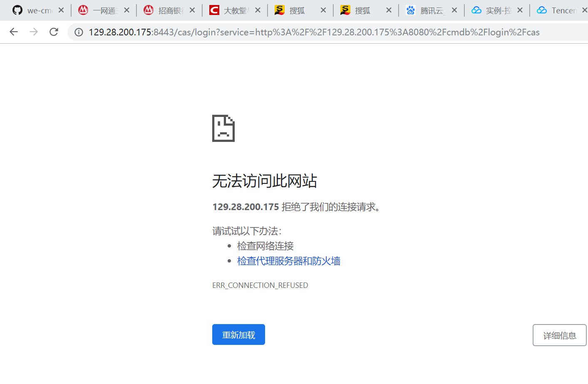Click the 搜狐 favicon on the first Sohu tab
Screen dimensions: 588x384
point(279,10)
